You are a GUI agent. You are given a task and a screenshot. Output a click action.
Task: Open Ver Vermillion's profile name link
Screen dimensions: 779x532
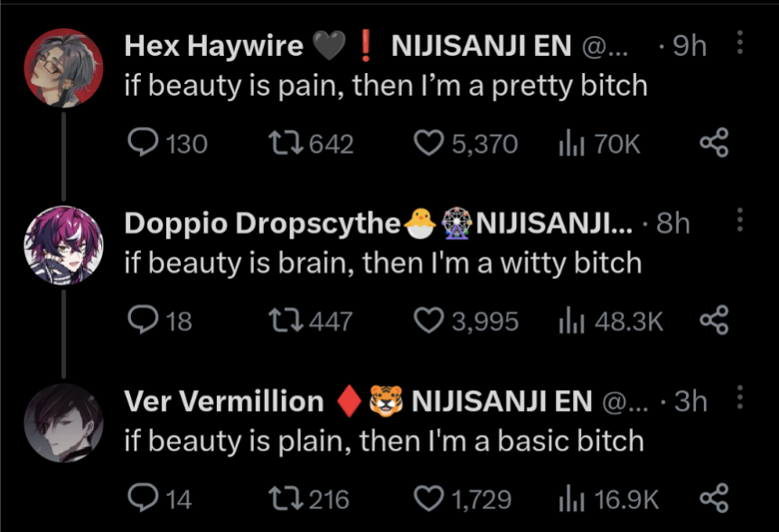point(223,401)
